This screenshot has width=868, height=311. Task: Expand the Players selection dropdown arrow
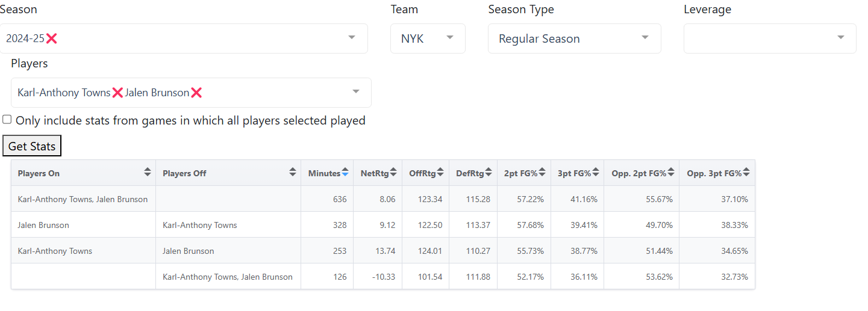[x=356, y=92]
